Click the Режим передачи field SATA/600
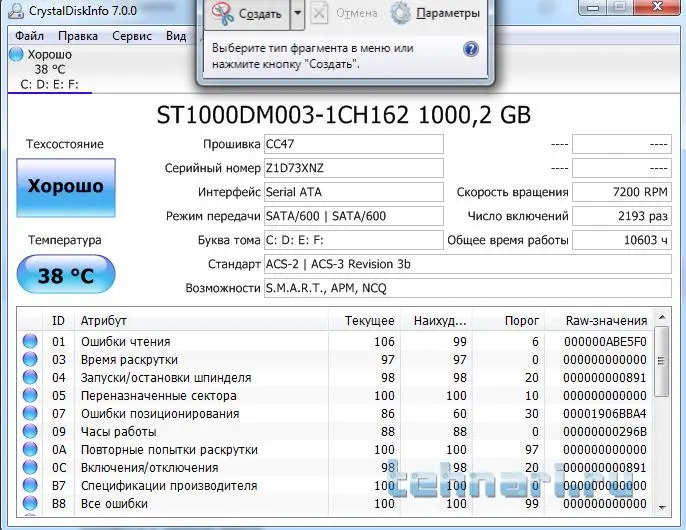This screenshot has width=686, height=530. pyautogui.click(x=354, y=216)
